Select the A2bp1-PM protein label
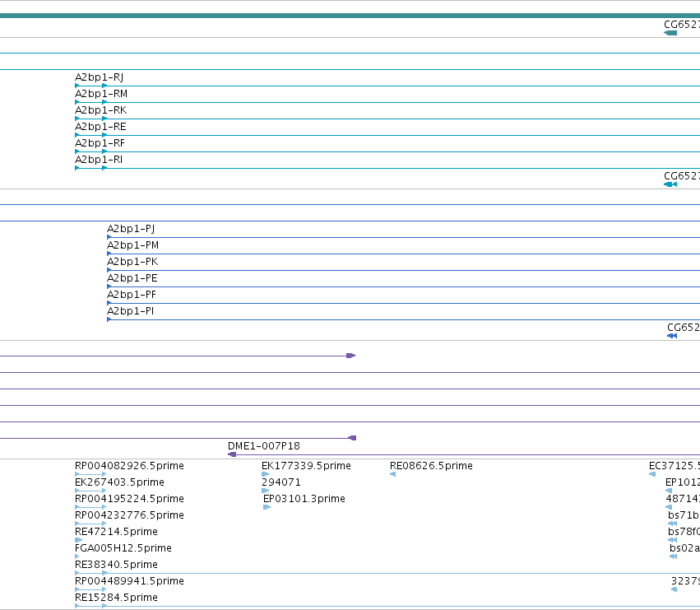Viewport: 700px width, 610px height. click(132, 245)
